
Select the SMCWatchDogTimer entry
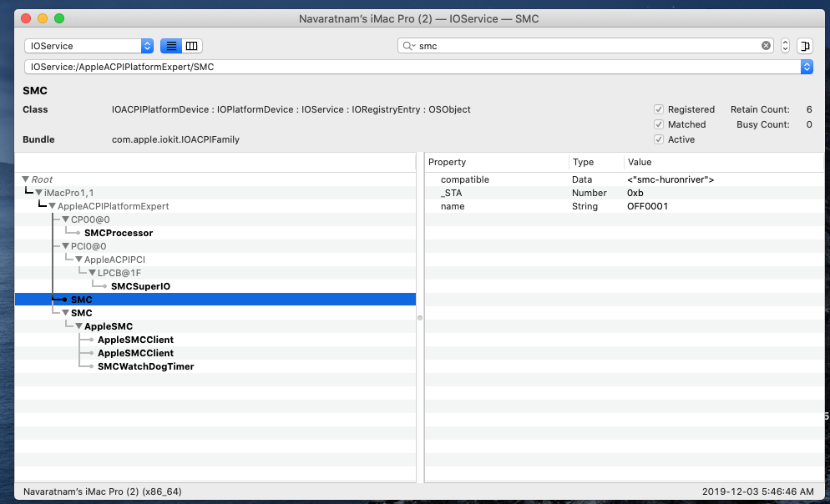click(145, 366)
